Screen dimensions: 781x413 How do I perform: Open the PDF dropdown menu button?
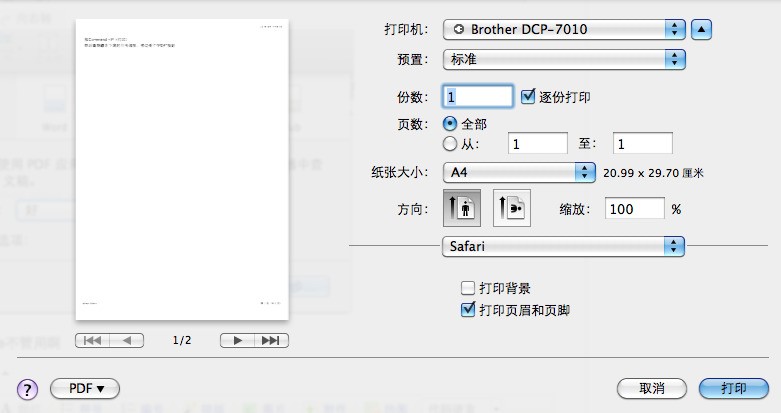pos(85,388)
